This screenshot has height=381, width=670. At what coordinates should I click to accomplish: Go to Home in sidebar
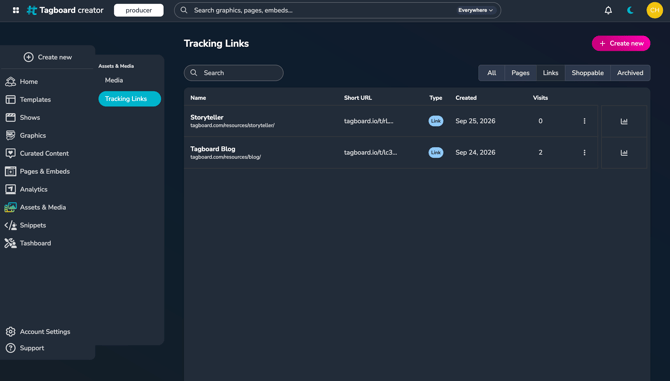tap(21, 82)
